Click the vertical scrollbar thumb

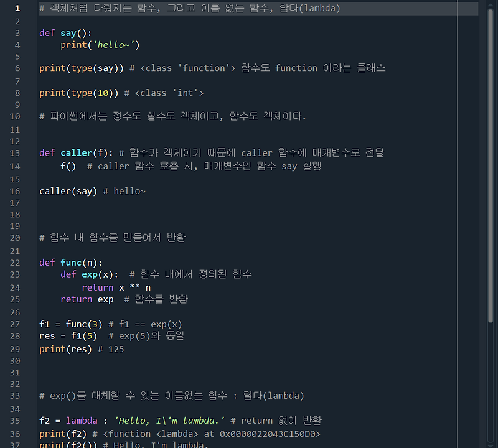(491, 165)
